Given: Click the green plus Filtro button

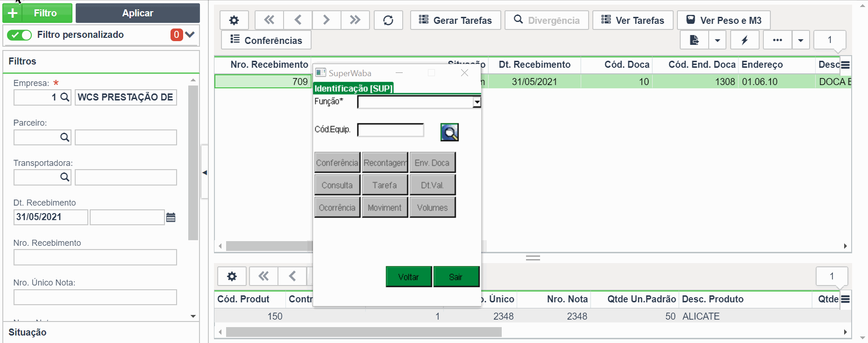Looking at the screenshot, I should (x=37, y=13).
